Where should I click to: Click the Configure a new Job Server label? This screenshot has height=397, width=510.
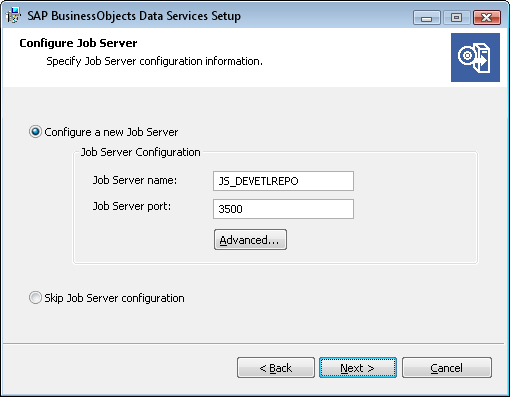pyautogui.click(x=111, y=132)
